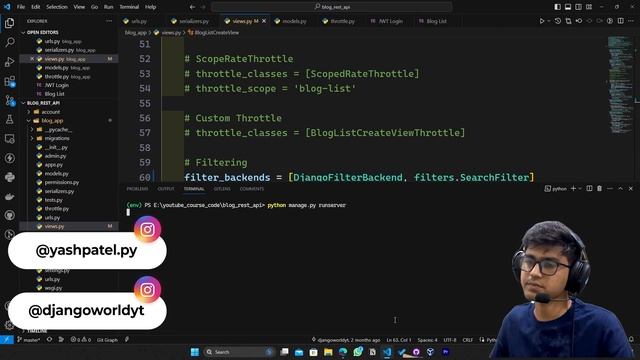Open permissions.py in file tree
Image resolution: width=640 pixels, height=360 pixels.
pyautogui.click(x=62, y=182)
